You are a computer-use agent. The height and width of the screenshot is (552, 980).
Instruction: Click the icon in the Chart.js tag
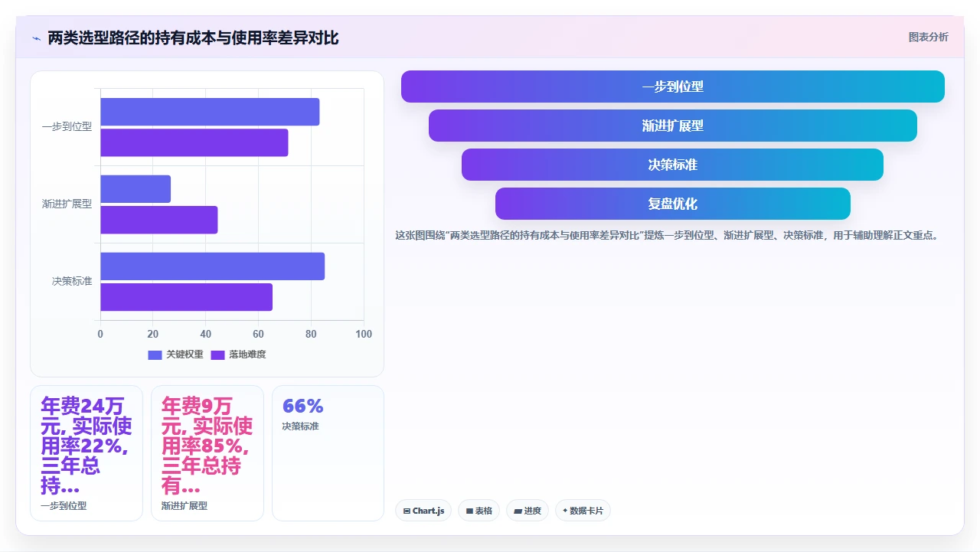click(x=407, y=511)
